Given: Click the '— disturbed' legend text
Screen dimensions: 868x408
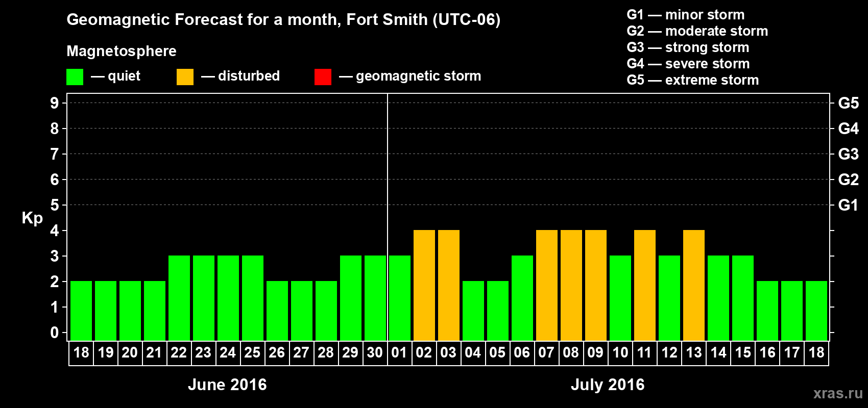Looking at the screenshot, I should 240,76.
